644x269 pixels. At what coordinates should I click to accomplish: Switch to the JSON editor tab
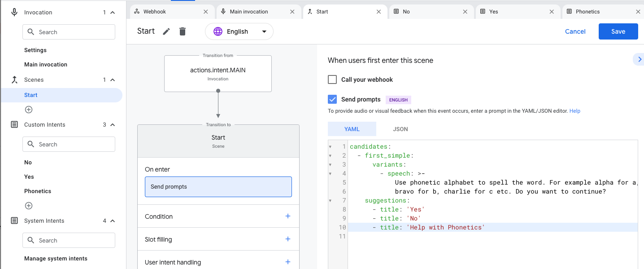tap(400, 129)
